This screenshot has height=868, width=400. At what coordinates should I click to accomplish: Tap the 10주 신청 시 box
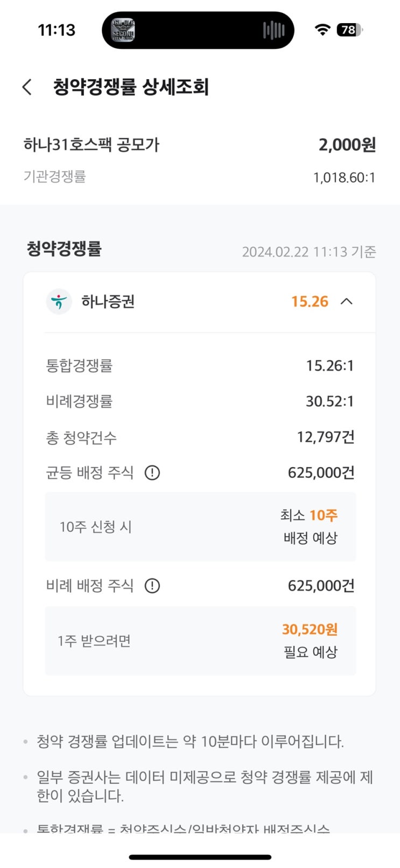click(200, 526)
